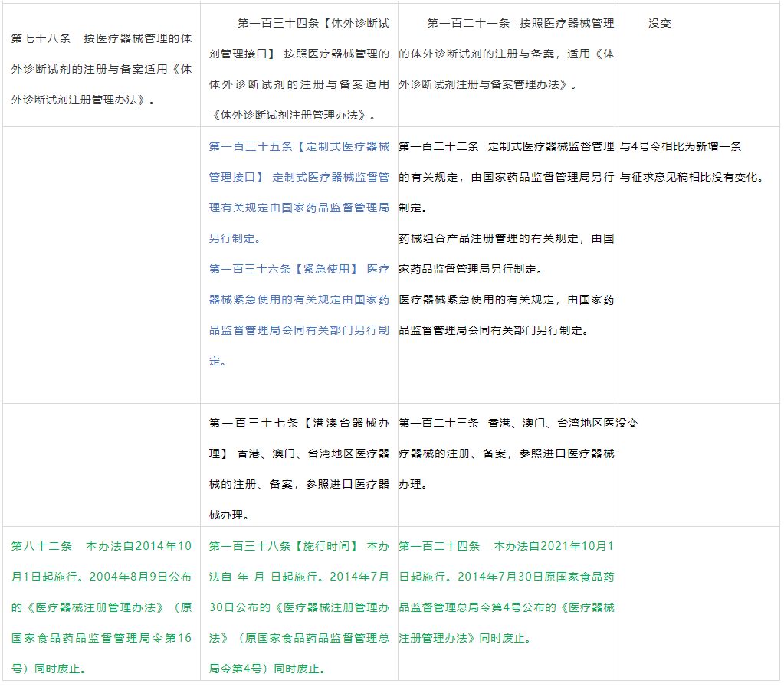This screenshot has width=784, height=687.
Task: Click the heading 第一百三十七条【港澳台器械办理】
Action: pos(299,423)
